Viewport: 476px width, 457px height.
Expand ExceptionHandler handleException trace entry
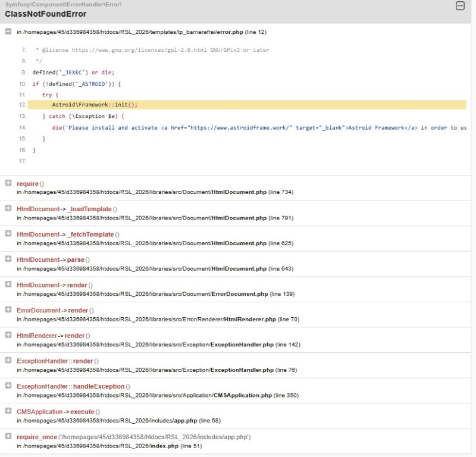point(8,386)
